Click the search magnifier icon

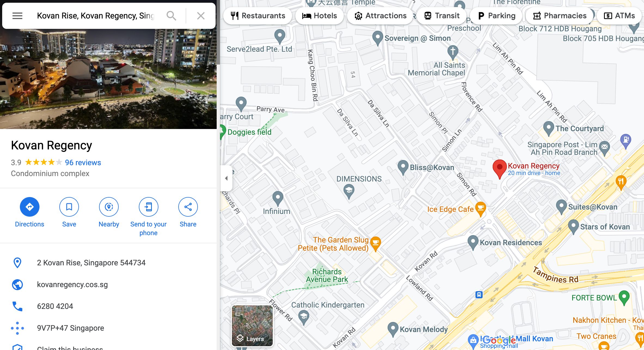tap(171, 16)
